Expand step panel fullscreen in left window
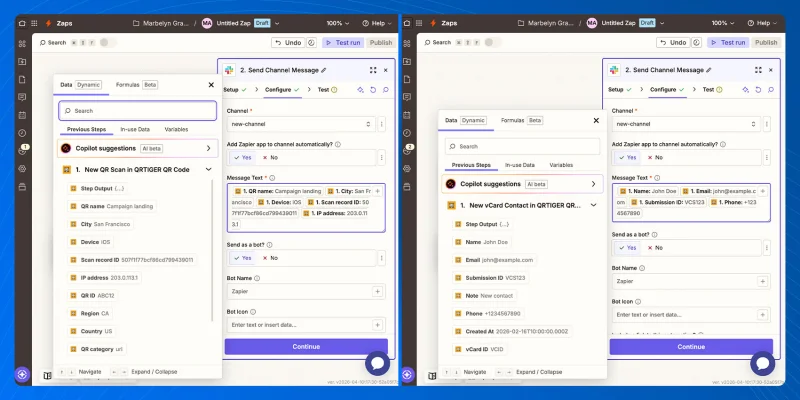This screenshot has width=800, height=400. click(373, 70)
